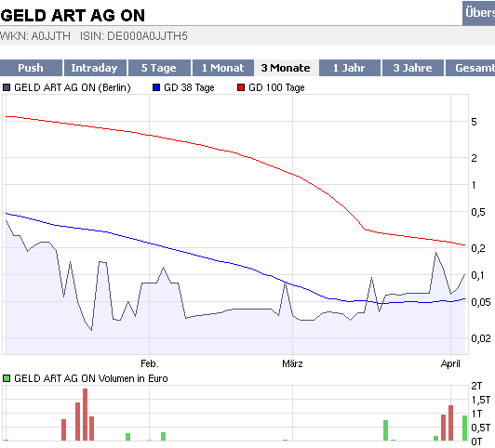Image resolution: width=495 pixels, height=448 pixels.
Task: Click the GD 100 Tage legend label
Action: point(276,87)
